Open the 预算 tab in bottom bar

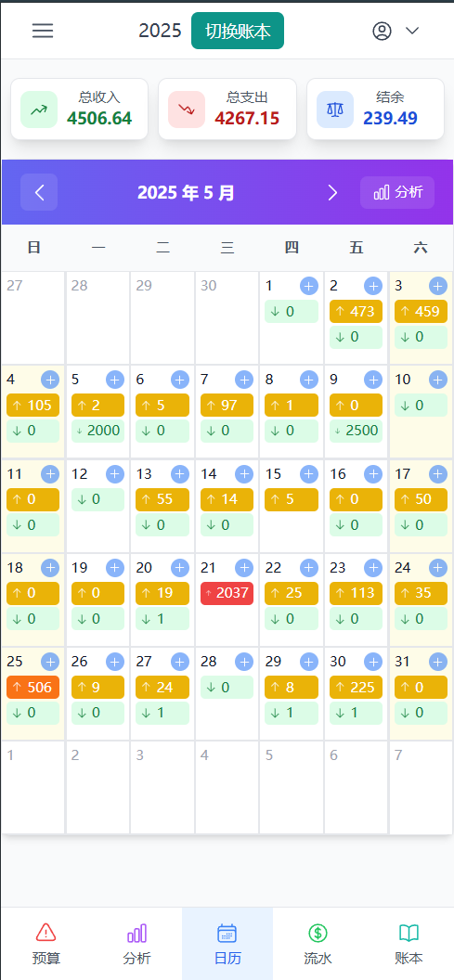(46, 944)
